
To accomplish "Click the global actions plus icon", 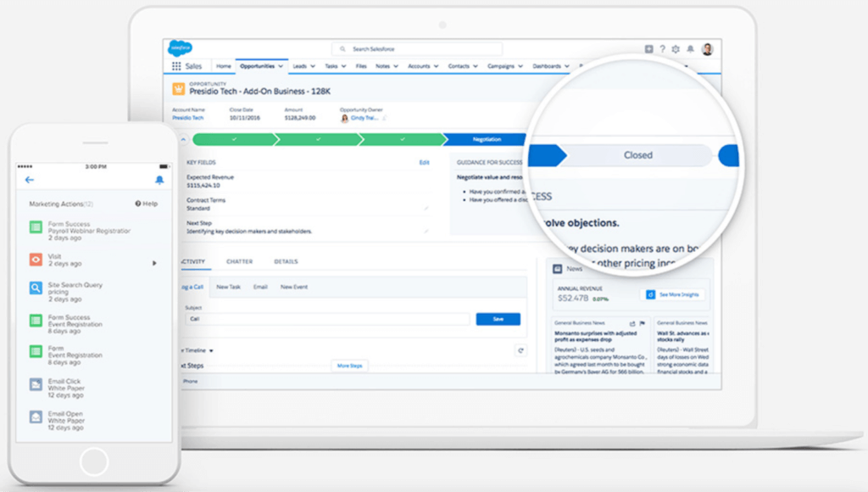I will tap(648, 48).
